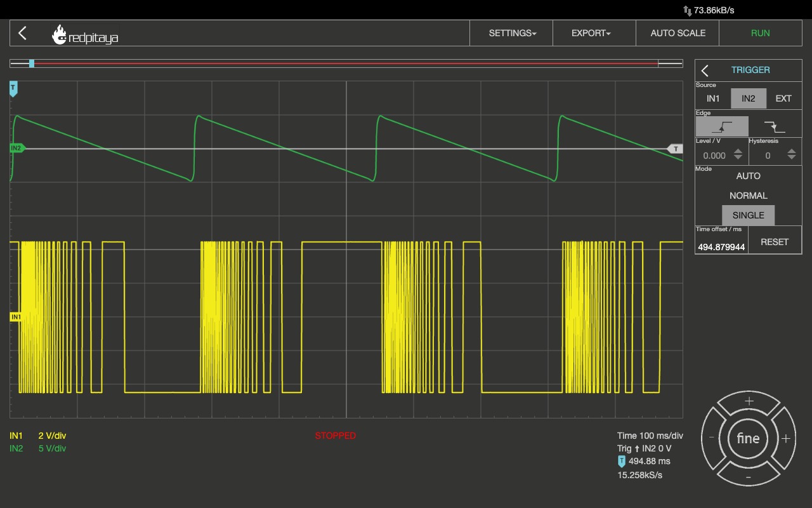The image size is (812, 508).
Task: Click the Red Pitaya logo
Action: click(x=85, y=34)
